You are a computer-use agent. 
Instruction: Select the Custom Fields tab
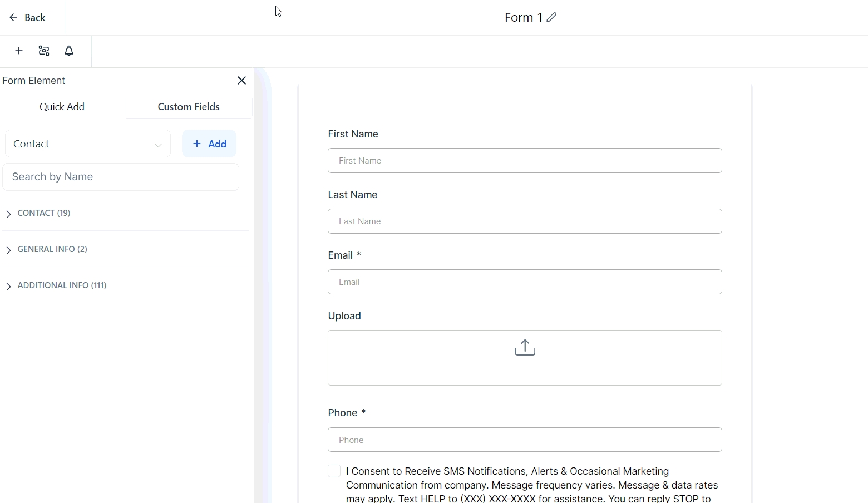click(x=189, y=107)
